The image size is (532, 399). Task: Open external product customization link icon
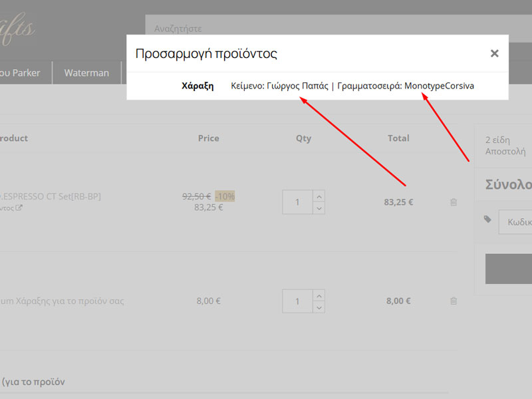click(x=19, y=207)
